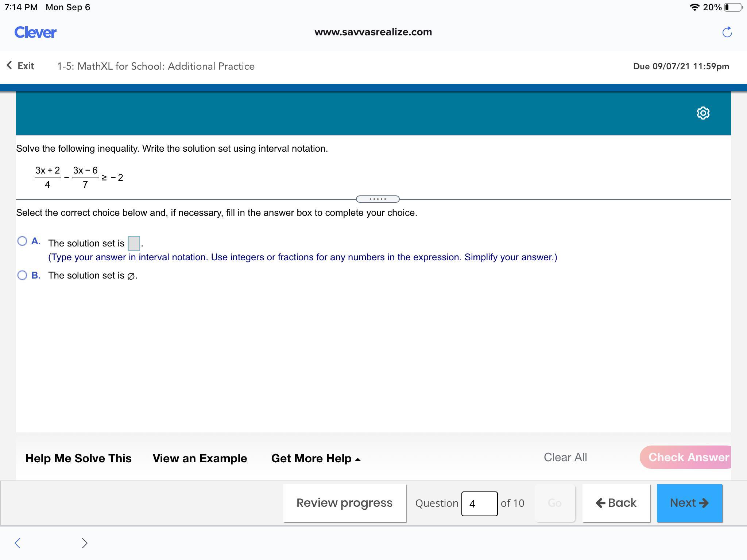Click the Back button
Image resolution: width=747 pixels, height=560 pixels.
pyautogui.click(x=616, y=503)
